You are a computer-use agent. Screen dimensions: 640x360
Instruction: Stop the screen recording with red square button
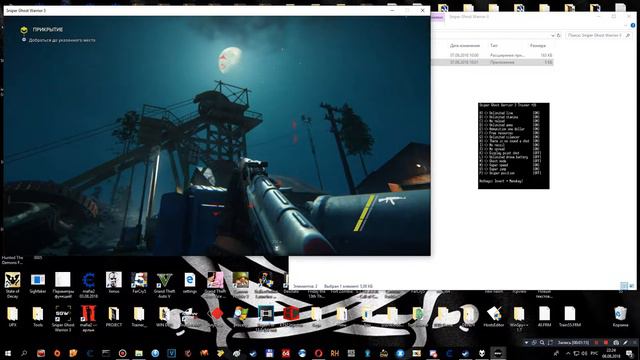(606, 342)
